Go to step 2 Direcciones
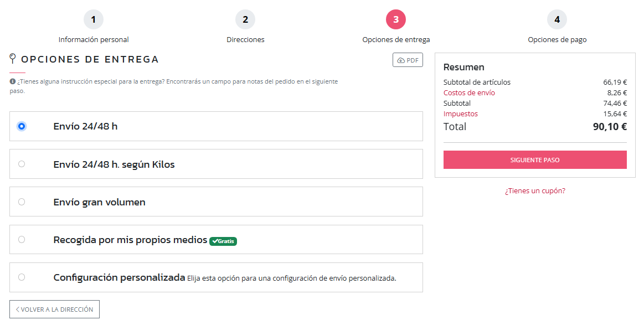Viewport: 644px width, 325px height. tap(245, 20)
